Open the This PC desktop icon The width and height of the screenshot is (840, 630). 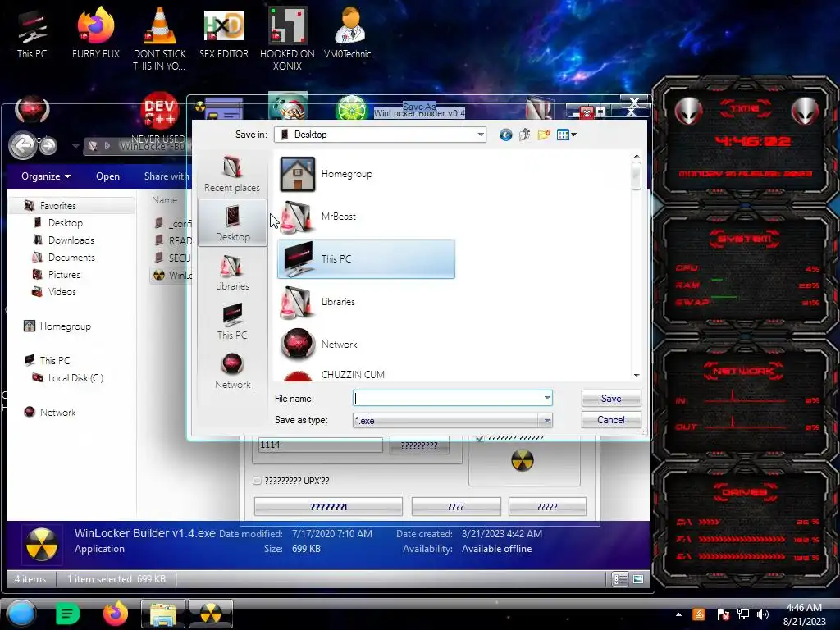click(x=32, y=33)
